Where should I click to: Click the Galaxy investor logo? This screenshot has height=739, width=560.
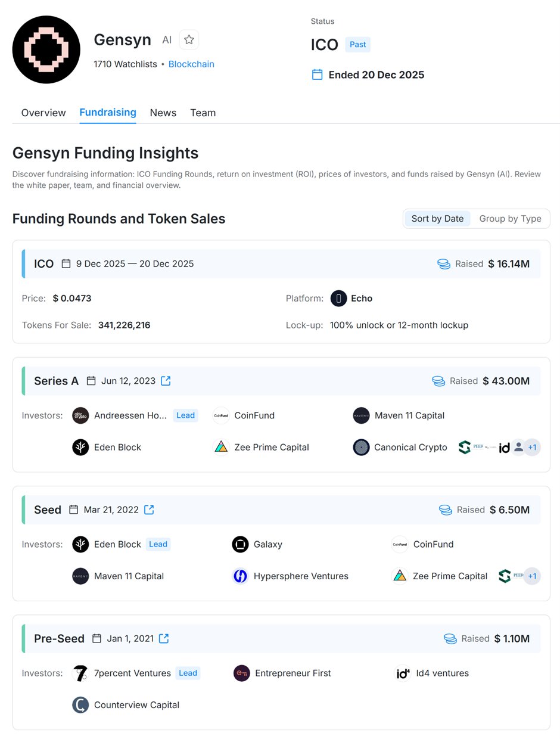(x=240, y=544)
